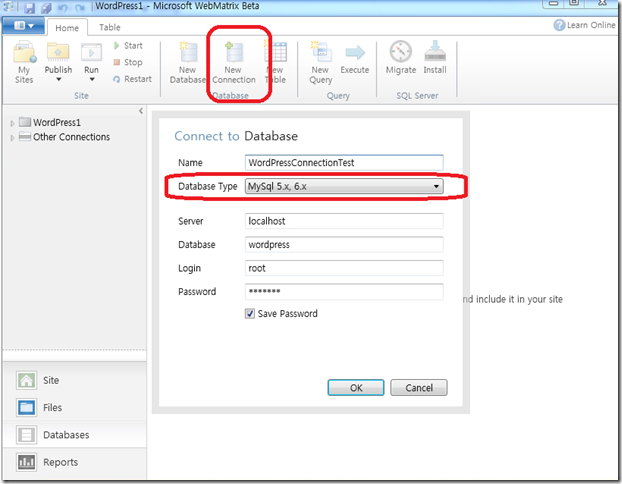Create a New Database
The width and height of the screenshot is (622, 484).
point(188,62)
